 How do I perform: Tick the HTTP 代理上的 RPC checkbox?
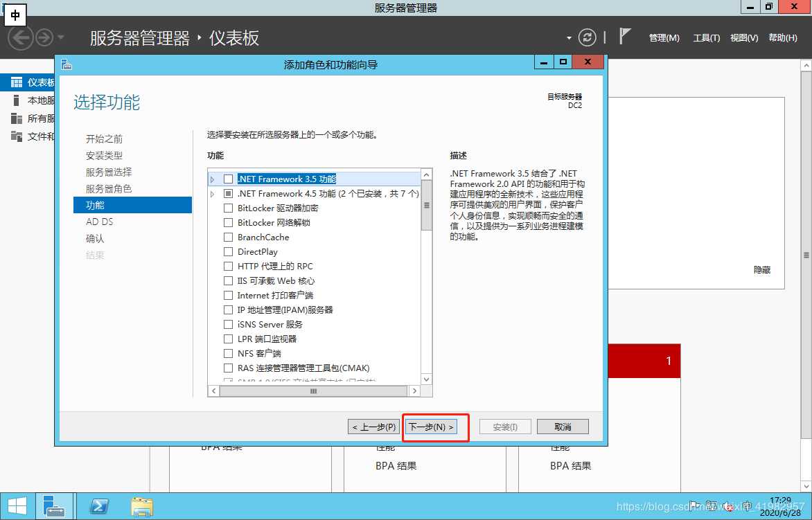click(x=229, y=266)
